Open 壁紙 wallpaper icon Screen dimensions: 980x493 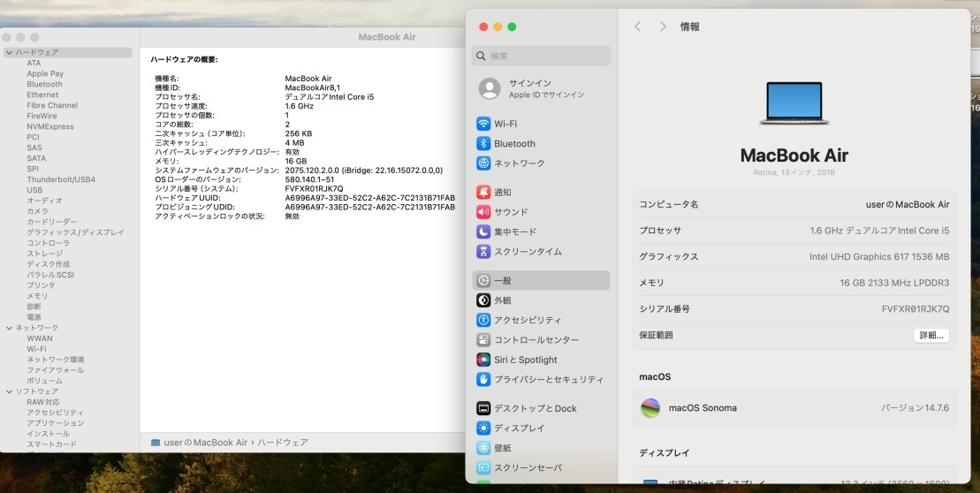[x=483, y=448]
